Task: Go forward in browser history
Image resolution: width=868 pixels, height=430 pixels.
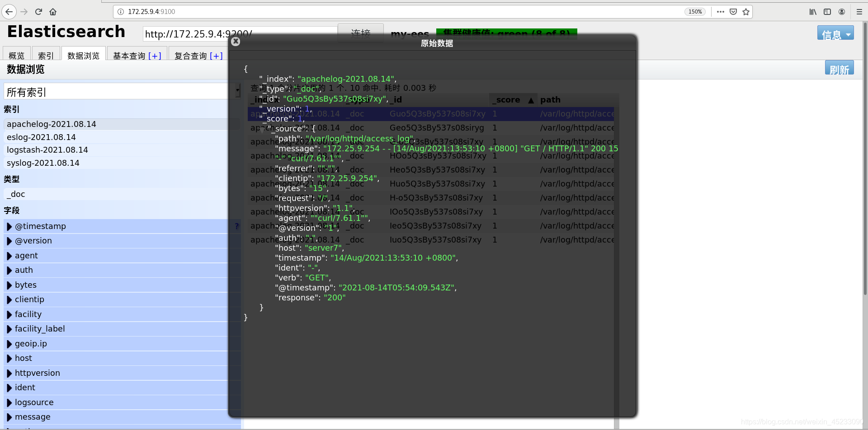Action: [x=24, y=12]
